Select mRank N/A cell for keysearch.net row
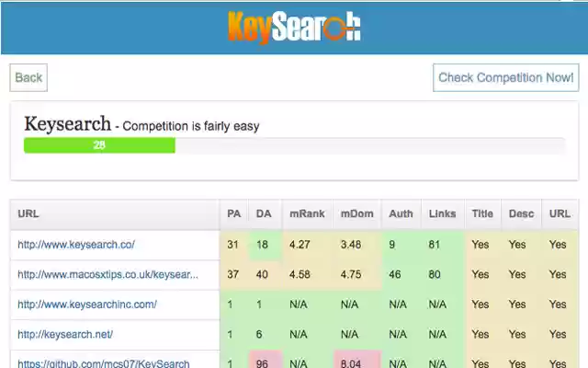Viewport: 588px width, 368px height. 307,334
